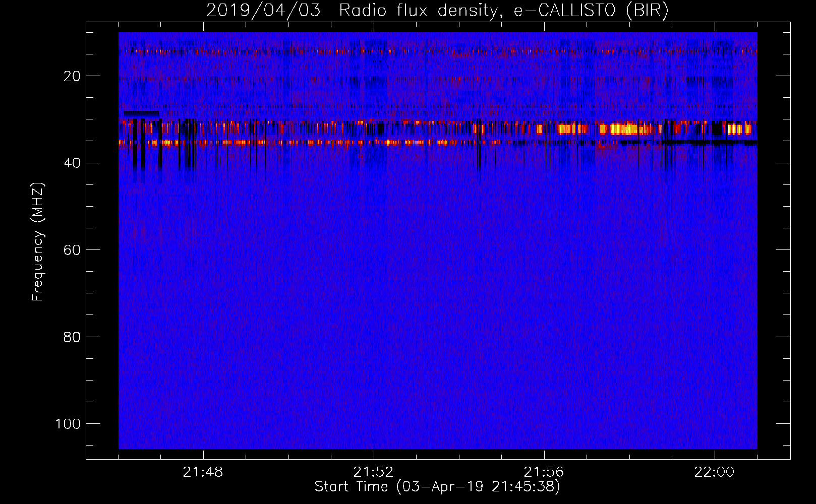Screen dimensions: 816x504
Task: Click the 21:52 time tick label
Action: pyautogui.click(x=373, y=472)
